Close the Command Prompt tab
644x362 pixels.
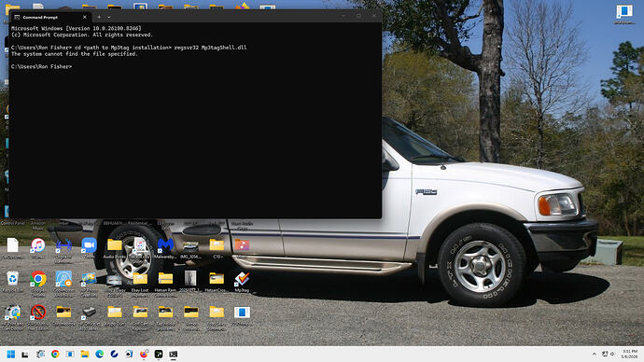85,17
